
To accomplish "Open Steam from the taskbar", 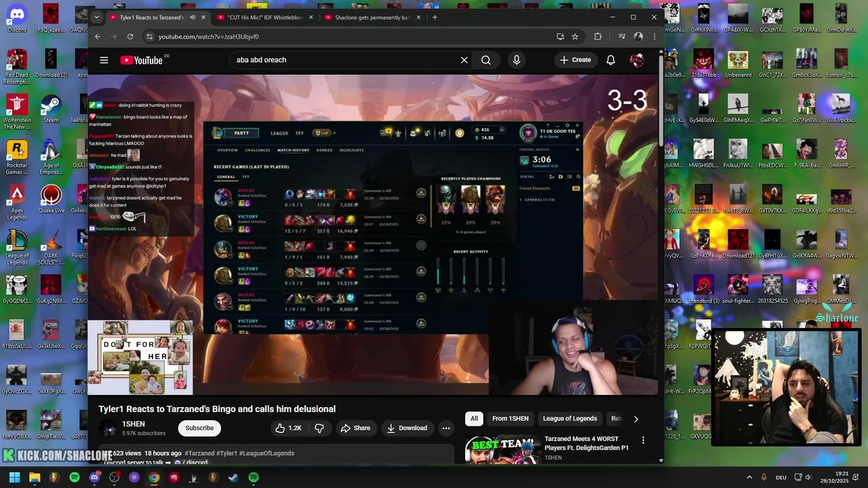I will [233, 477].
